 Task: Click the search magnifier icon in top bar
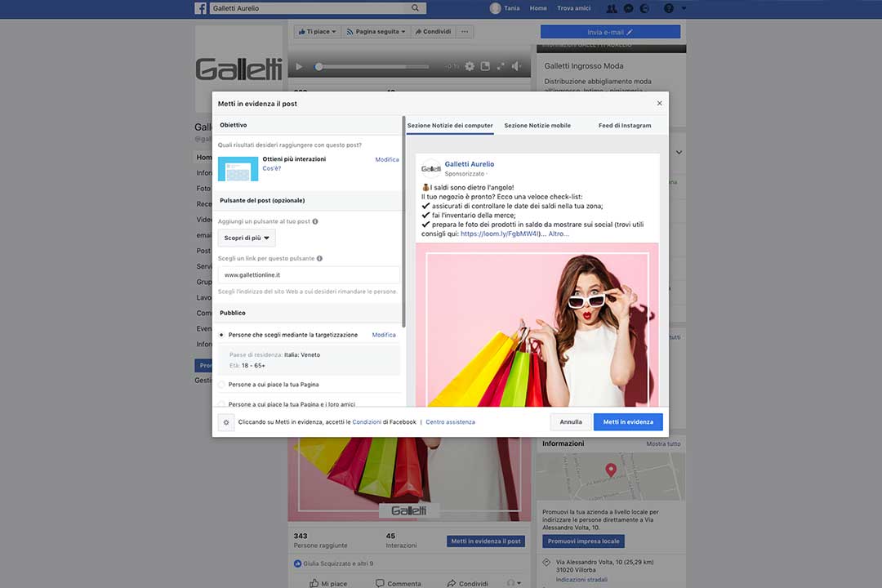tap(415, 8)
